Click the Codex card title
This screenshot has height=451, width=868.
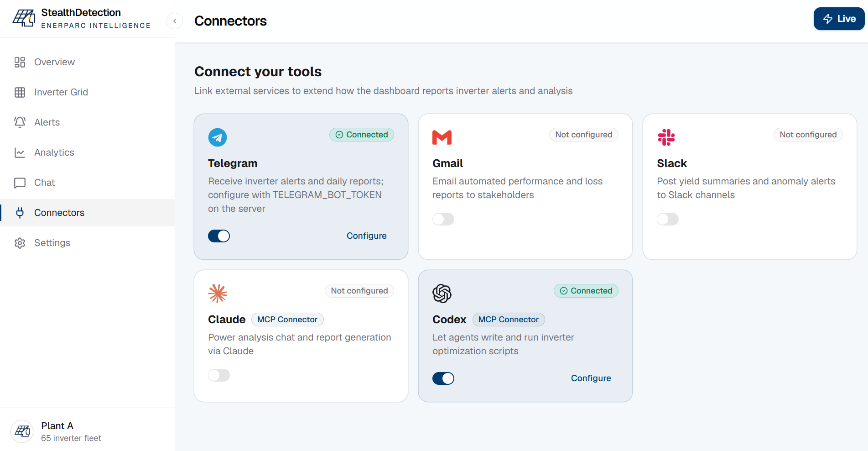(x=449, y=320)
